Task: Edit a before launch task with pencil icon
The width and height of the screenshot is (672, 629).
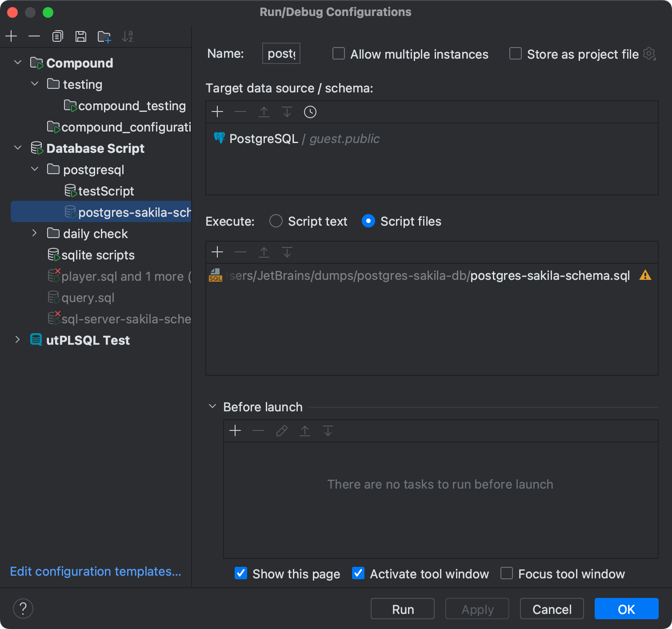Action: coord(281,430)
